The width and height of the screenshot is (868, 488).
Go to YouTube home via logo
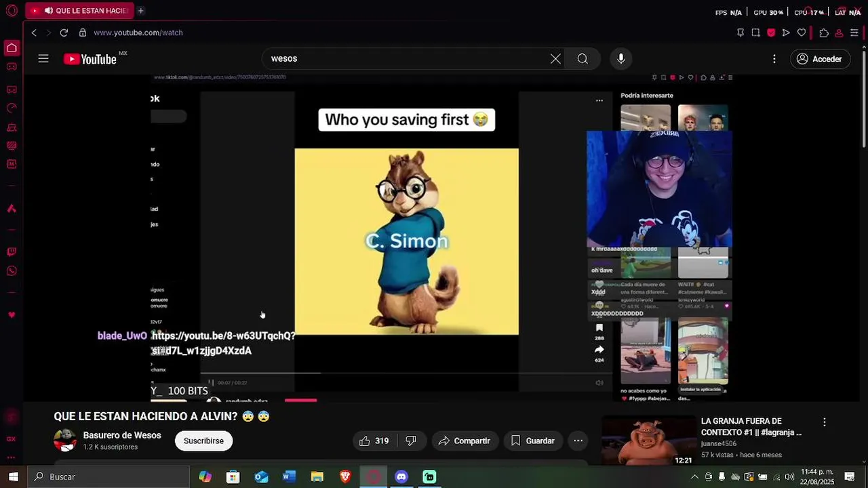click(90, 59)
